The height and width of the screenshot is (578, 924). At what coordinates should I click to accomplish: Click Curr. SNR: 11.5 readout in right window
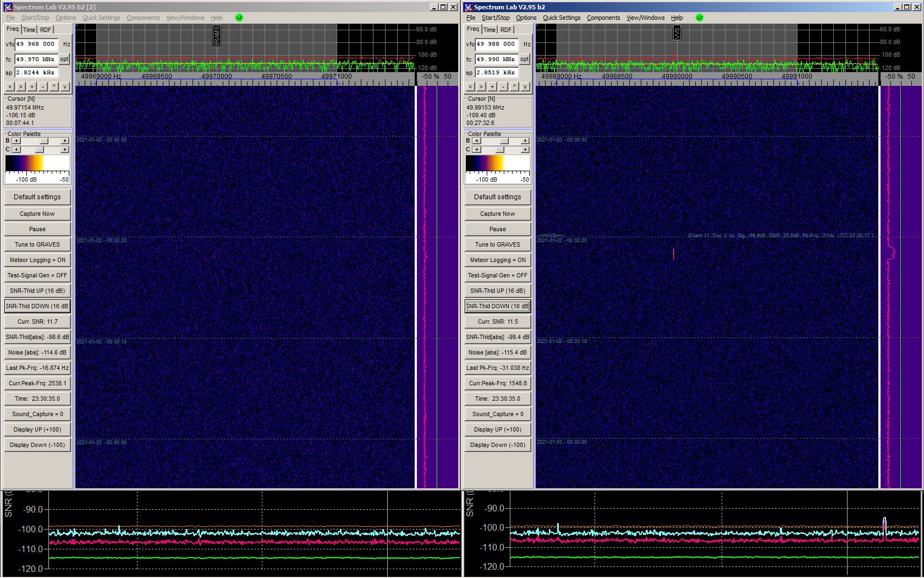pyautogui.click(x=498, y=321)
